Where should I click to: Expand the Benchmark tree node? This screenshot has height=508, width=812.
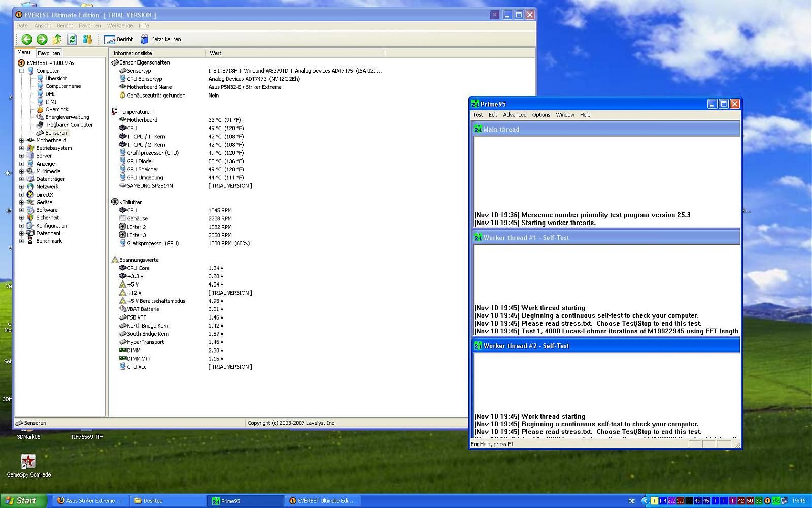(x=21, y=241)
